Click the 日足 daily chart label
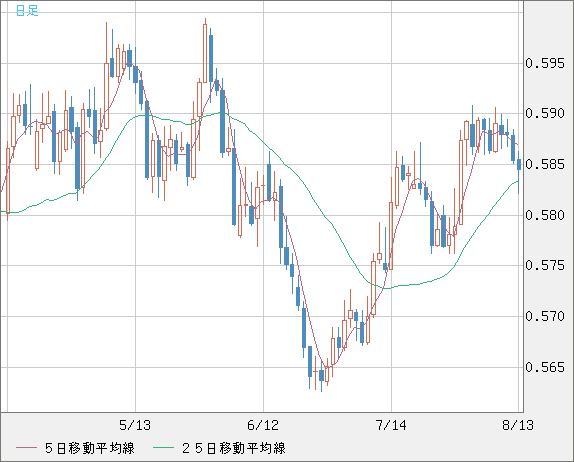The width and height of the screenshot is (574, 462). tap(27, 10)
